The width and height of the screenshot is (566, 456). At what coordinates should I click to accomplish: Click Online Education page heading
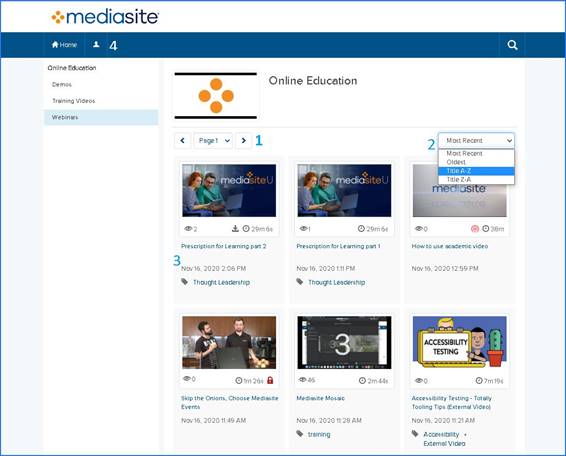pyautogui.click(x=313, y=81)
